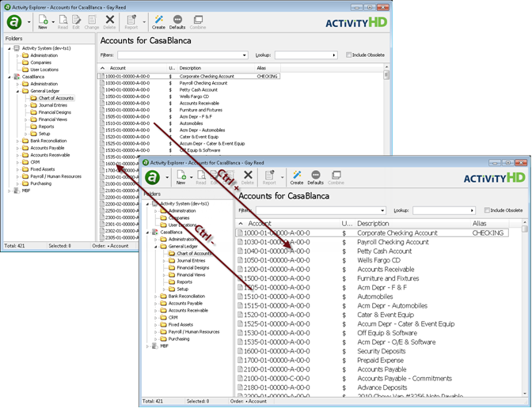Click the Change icon in back window toolbar
Image resolution: width=532 pixels, height=408 pixels.
pos(92,21)
